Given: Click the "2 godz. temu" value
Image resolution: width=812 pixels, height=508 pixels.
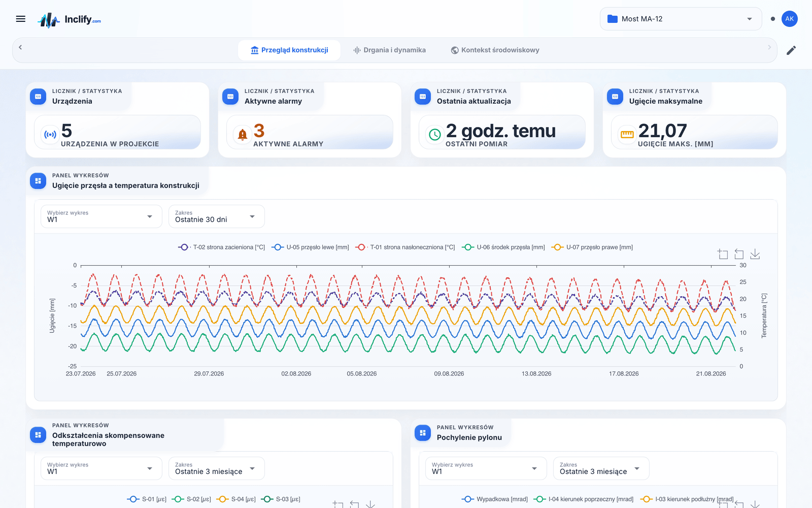Looking at the screenshot, I should click(x=501, y=131).
